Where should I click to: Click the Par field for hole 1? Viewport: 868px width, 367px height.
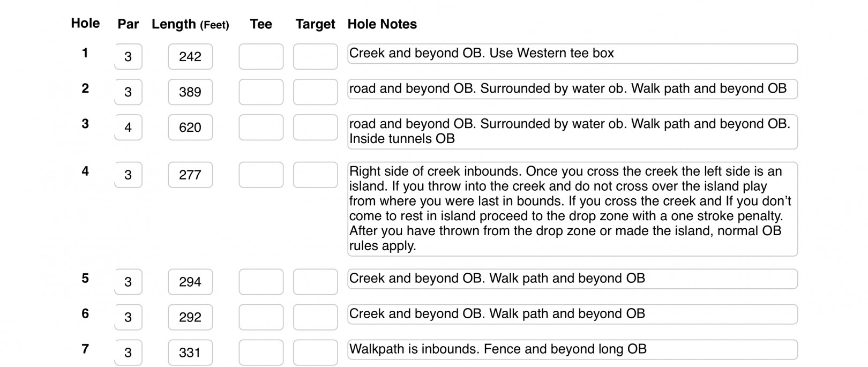click(x=128, y=56)
